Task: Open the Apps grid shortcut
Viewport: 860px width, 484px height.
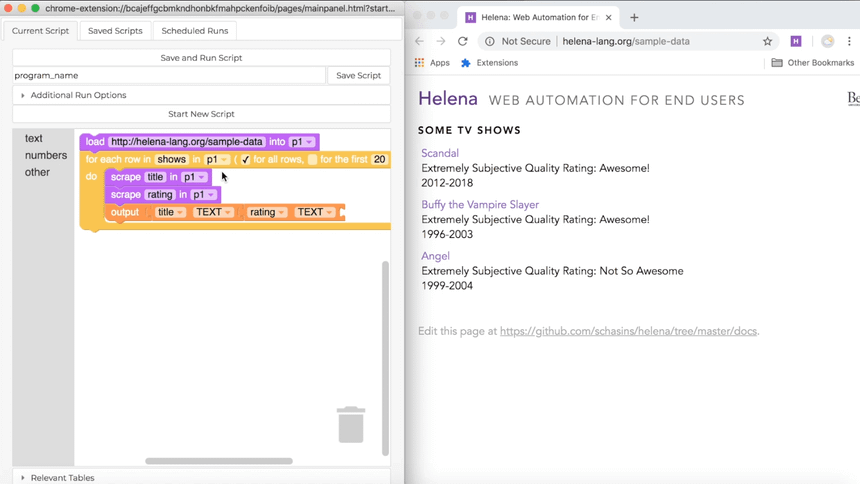Action: pos(432,63)
